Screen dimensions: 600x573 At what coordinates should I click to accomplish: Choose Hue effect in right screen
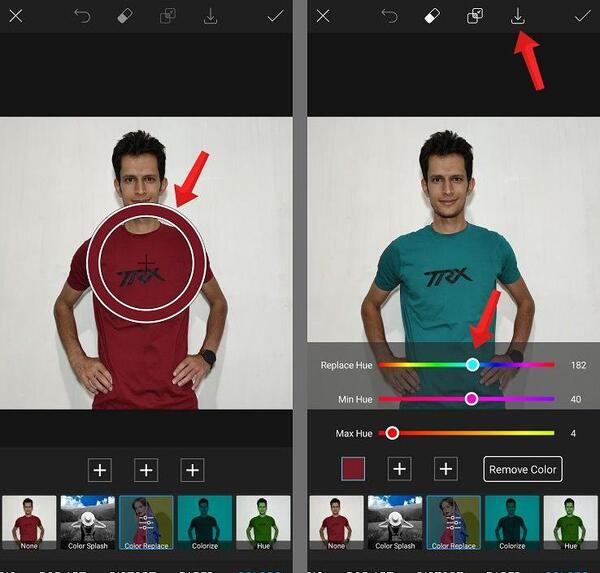[x=571, y=522]
